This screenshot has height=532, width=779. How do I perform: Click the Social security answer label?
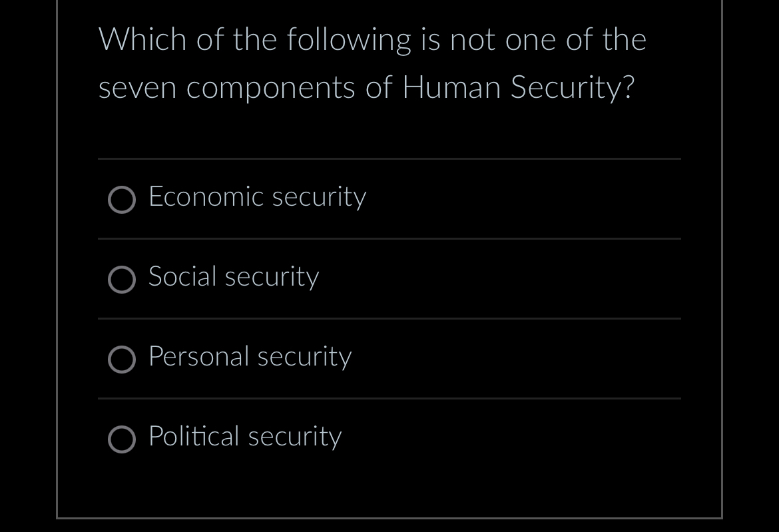(233, 277)
